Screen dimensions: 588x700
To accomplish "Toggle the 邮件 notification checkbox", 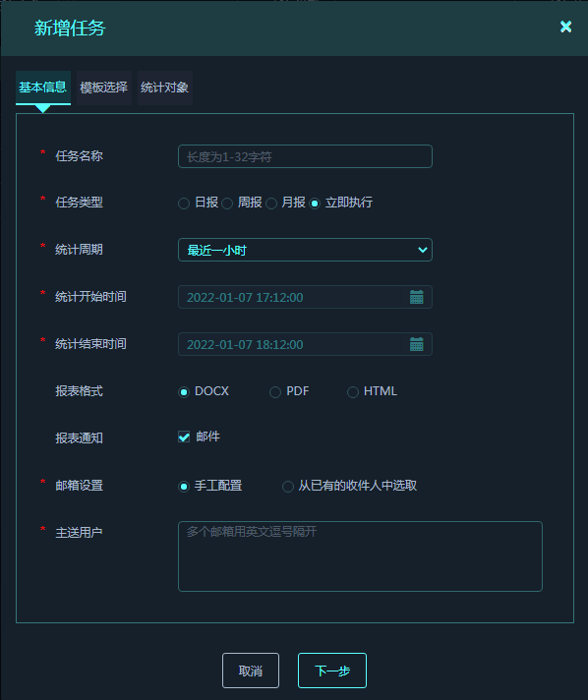I will pos(184,437).
